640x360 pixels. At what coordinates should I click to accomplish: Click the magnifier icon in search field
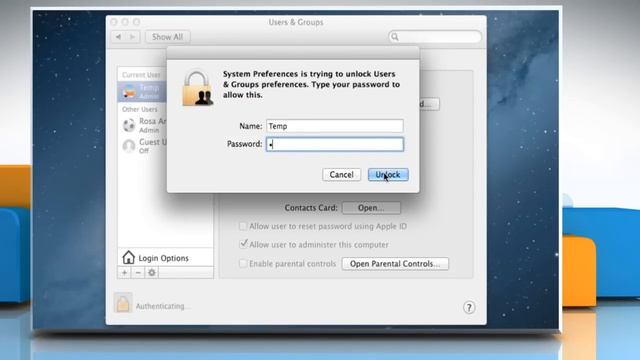[395, 37]
